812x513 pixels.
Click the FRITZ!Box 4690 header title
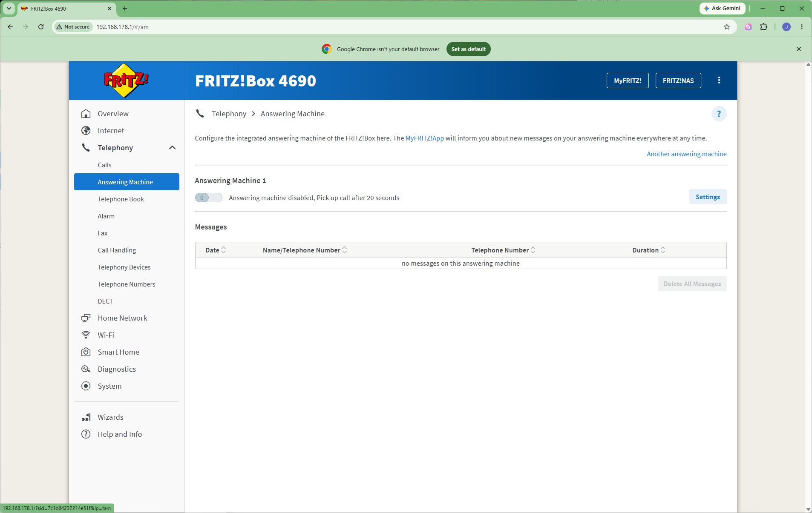point(256,81)
